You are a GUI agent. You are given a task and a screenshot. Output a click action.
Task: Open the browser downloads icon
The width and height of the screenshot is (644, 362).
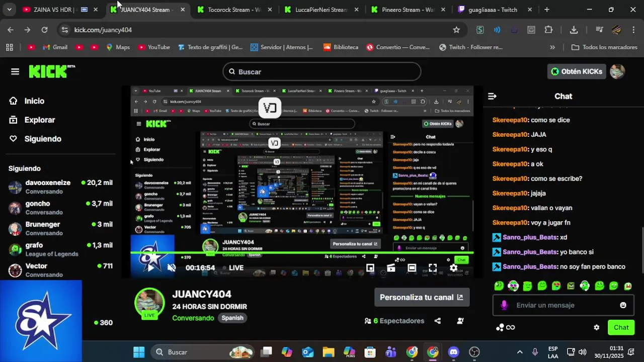[574, 30]
